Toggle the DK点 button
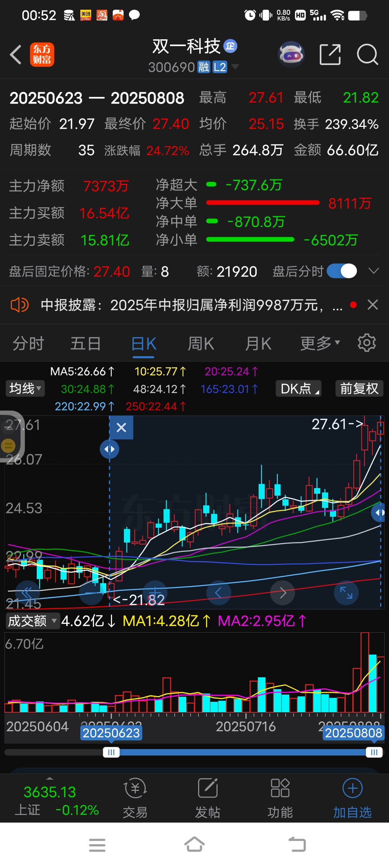The width and height of the screenshot is (389, 868). coord(299,389)
